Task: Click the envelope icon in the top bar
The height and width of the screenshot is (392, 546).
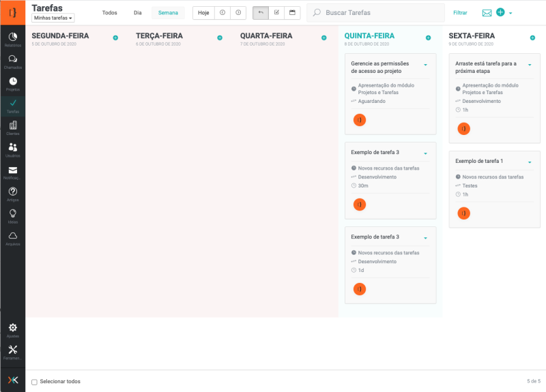Action: (487, 13)
